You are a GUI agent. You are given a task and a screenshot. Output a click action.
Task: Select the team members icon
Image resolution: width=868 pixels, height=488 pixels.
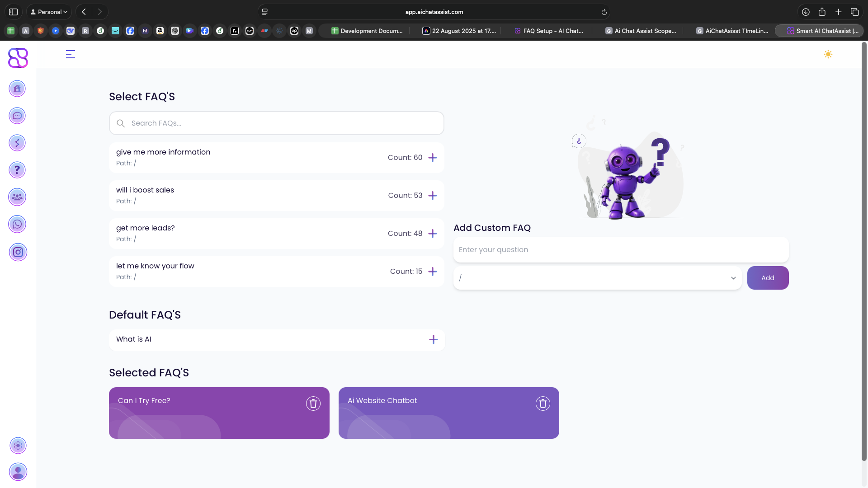click(x=17, y=197)
